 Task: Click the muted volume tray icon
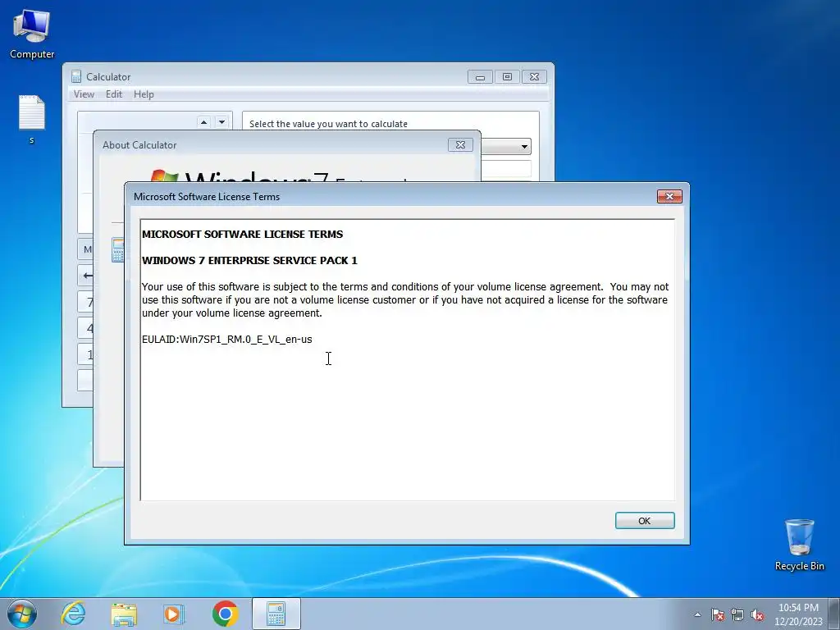click(x=757, y=614)
